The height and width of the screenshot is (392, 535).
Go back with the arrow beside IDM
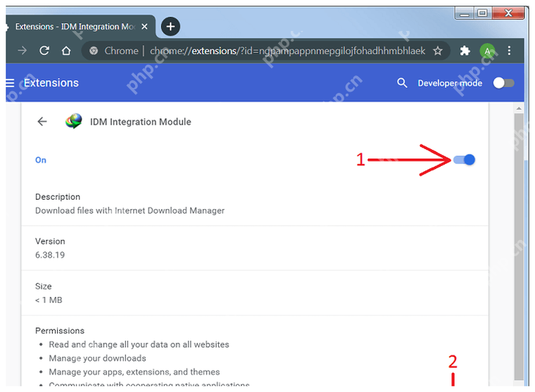pyautogui.click(x=42, y=122)
